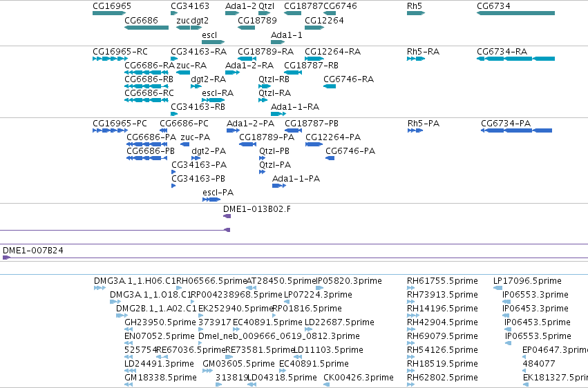The image size is (588, 388).
Task: Click the LD22687.5prime EST
Action: (308, 329)
